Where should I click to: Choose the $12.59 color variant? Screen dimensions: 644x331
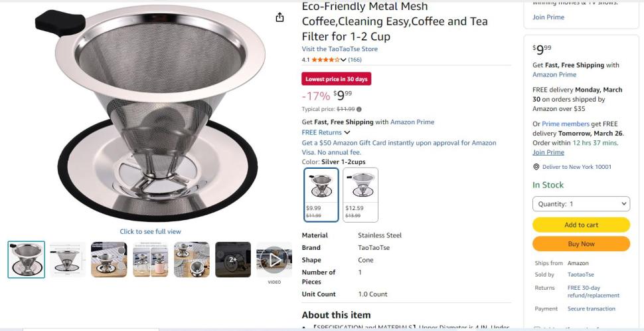pos(361,194)
